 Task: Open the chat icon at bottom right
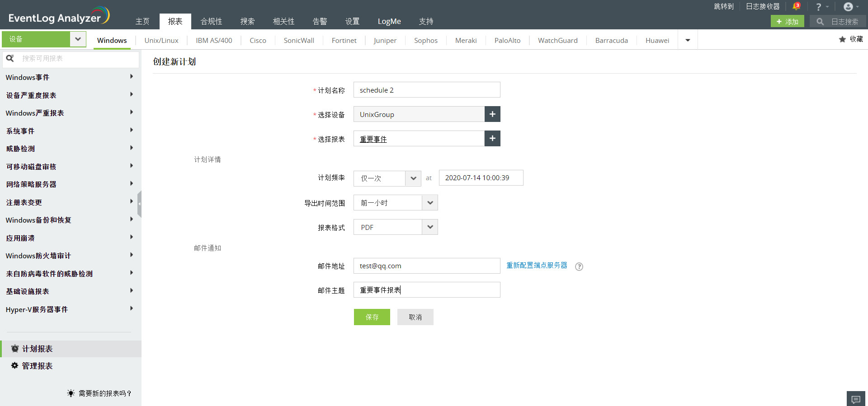coord(856,399)
